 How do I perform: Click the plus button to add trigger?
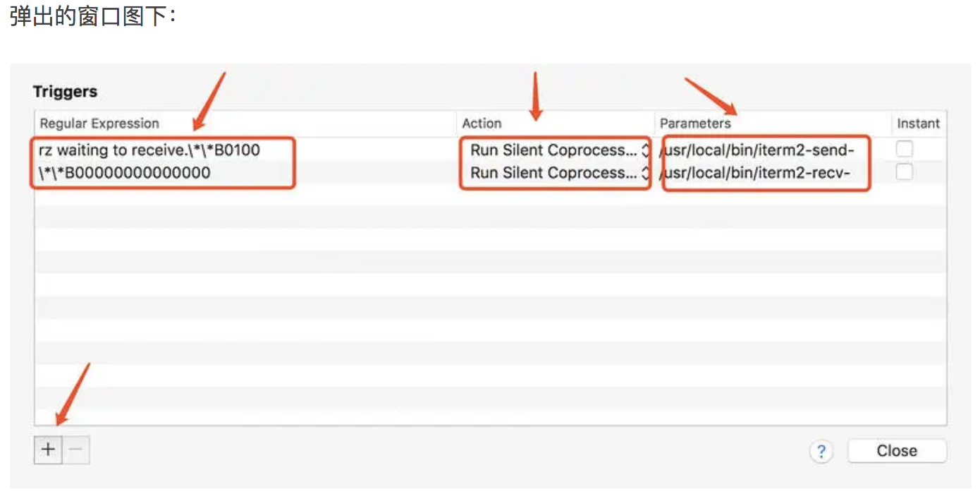point(48,450)
